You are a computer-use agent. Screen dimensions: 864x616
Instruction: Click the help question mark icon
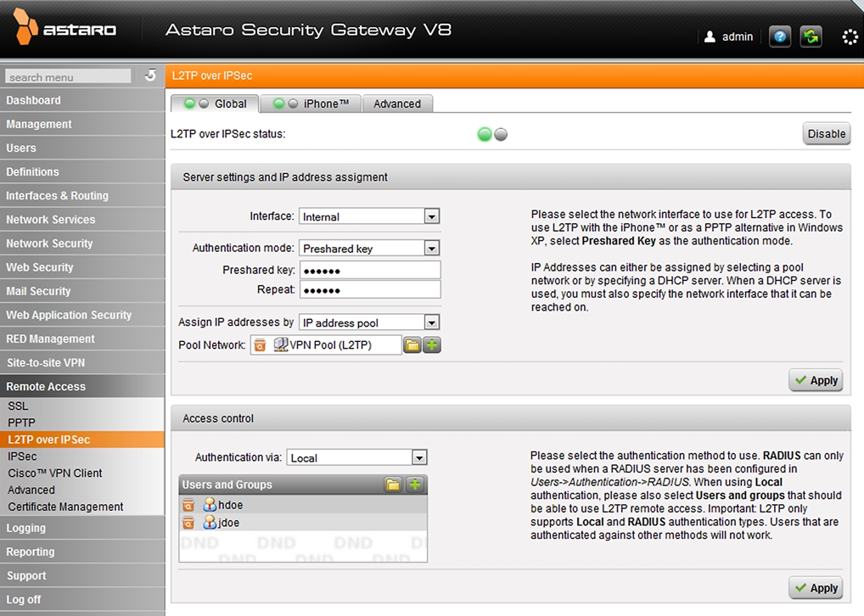(779, 36)
